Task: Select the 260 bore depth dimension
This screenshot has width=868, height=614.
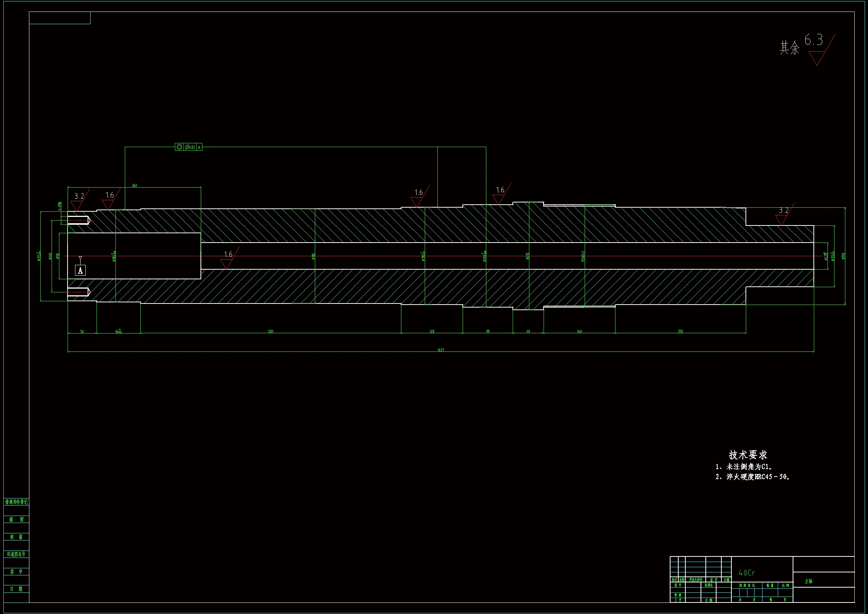Action: (134, 185)
